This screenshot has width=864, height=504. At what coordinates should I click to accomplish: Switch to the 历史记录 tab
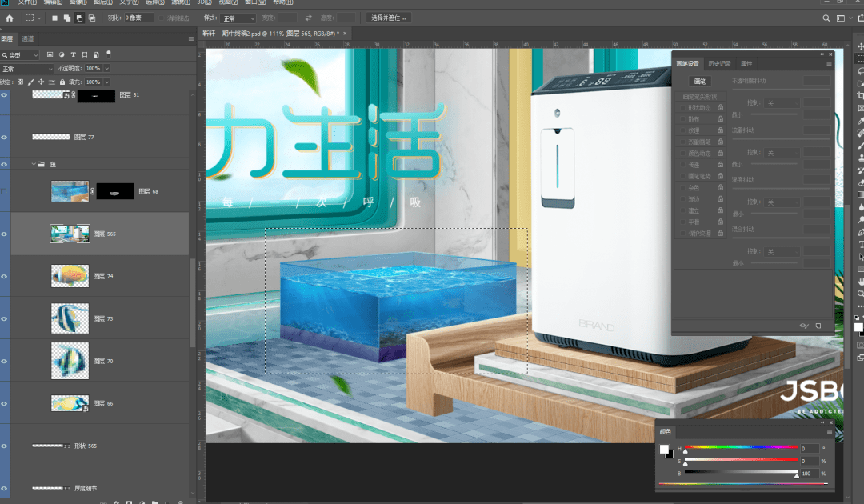pos(719,64)
